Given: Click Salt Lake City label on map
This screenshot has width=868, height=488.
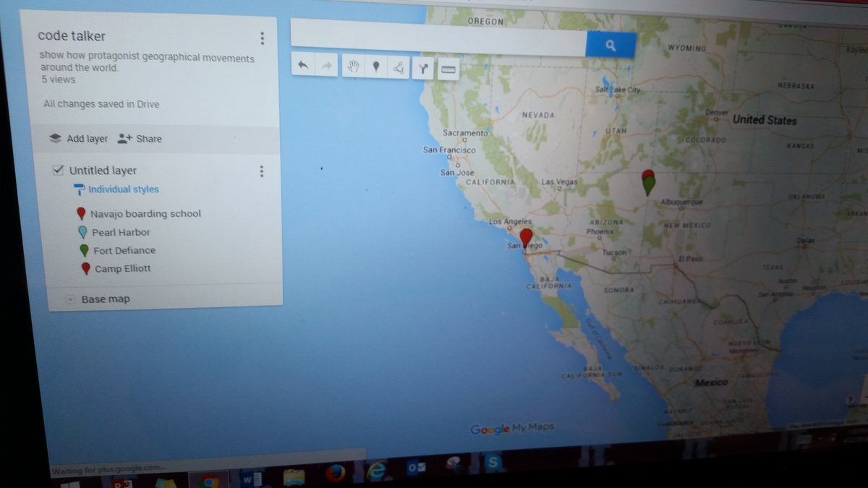Looking at the screenshot, I should pos(618,90).
